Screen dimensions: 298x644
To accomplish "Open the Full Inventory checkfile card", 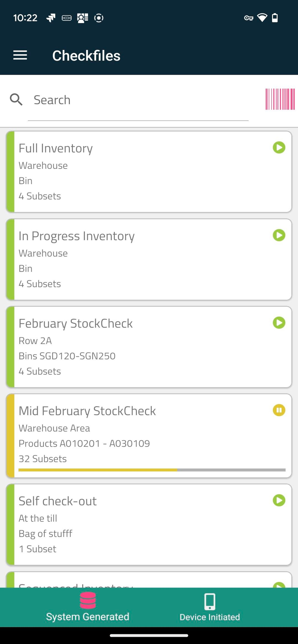I will (149, 172).
